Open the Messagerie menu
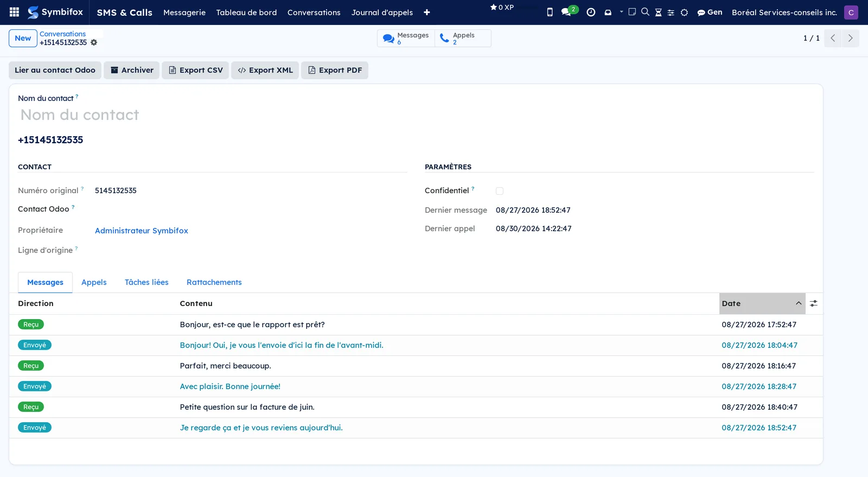The image size is (868, 477). point(184,12)
